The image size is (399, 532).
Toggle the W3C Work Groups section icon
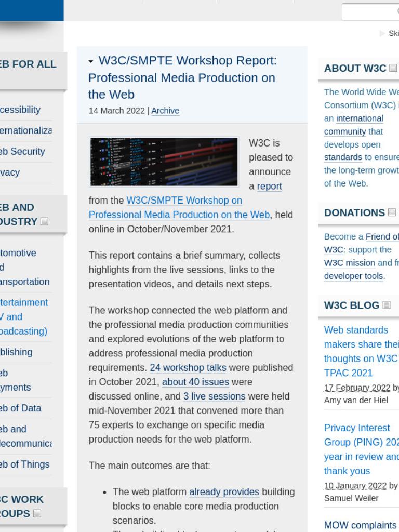point(37,513)
